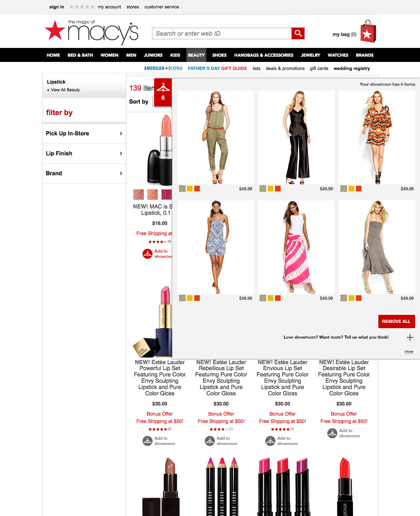420x516 pixels.
Task: Click the star rating icons near sign in
Action: point(82,7)
